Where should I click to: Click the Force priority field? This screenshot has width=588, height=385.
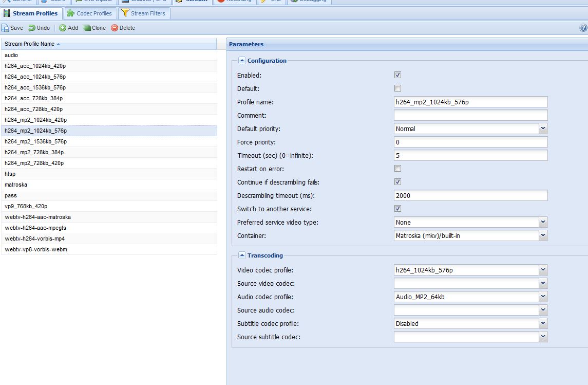470,142
